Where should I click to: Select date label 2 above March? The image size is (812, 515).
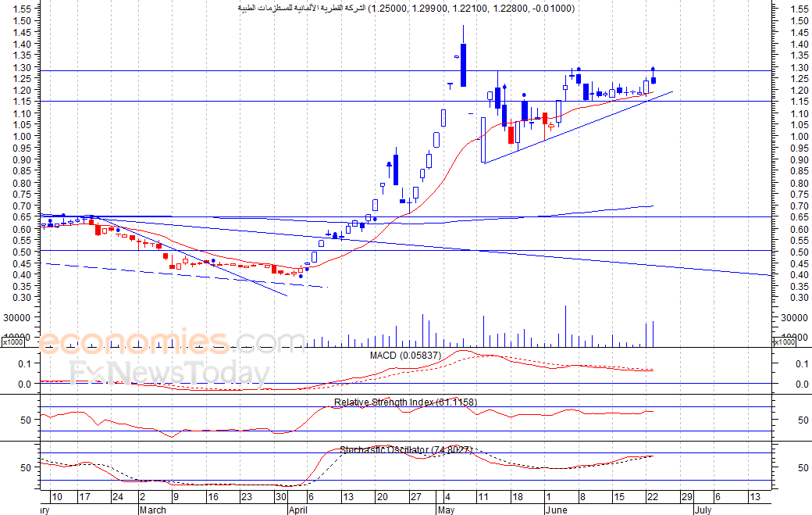click(x=142, y=497)
